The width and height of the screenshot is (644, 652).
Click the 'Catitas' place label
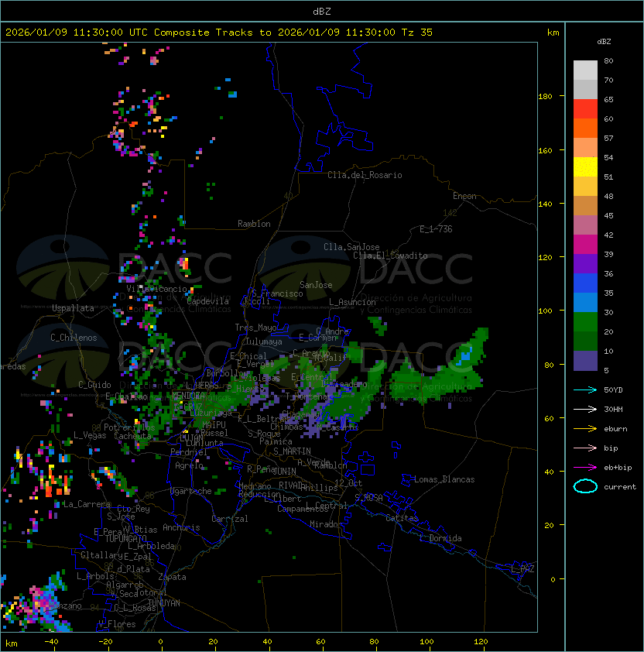coord(402,518)
